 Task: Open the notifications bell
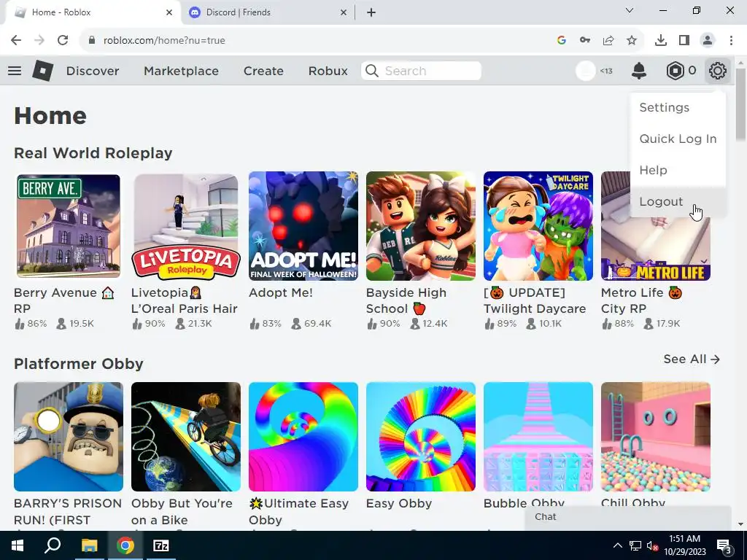tap(639, 71)
